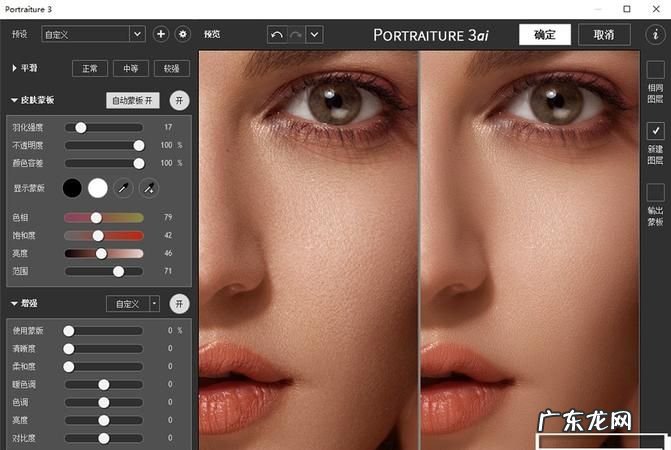This screenshot has height=450, width=671.
Task: Click the undo arrow button
Action: [276, 34]
